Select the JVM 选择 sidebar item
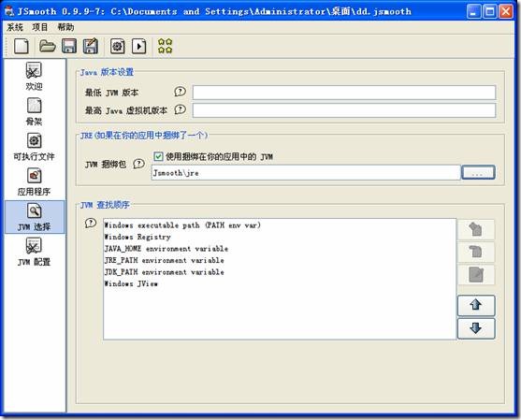The height and width of the screenshot is (420, 521). (x=35, y=217)
